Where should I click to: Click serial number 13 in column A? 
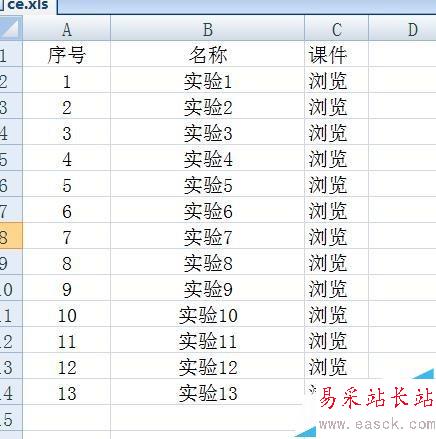pos(67,393)
